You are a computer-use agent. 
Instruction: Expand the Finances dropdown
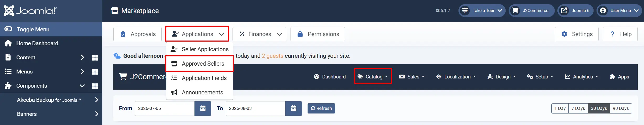[x=259, y=34]
